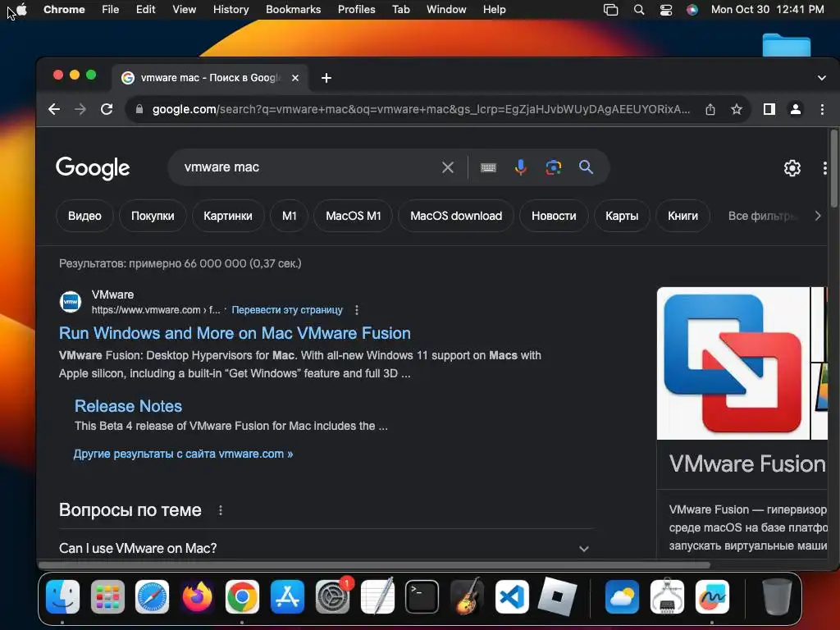The width and height of the screenshot is (840, 630).
Task: Open more options for VMware result
Action: coord(357,310)
